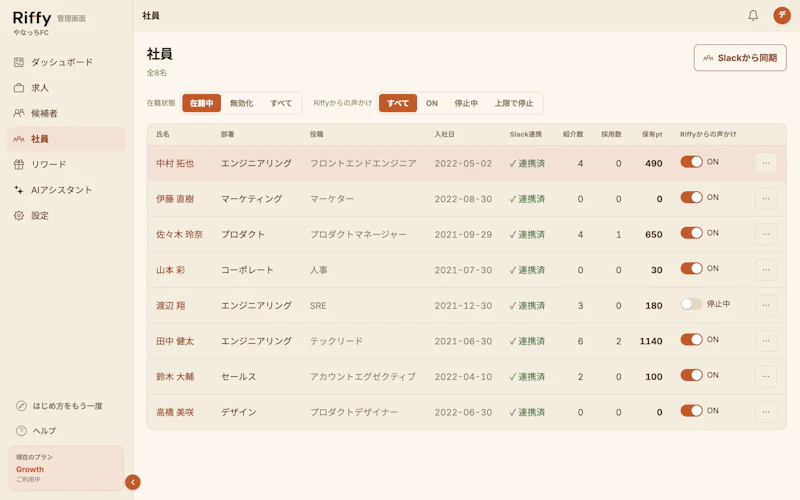Image resolution: width=800 pixels, height=500 pixels.
Task: Open 田中 健太 employee profile link
Action: click(x=175, y=341)
